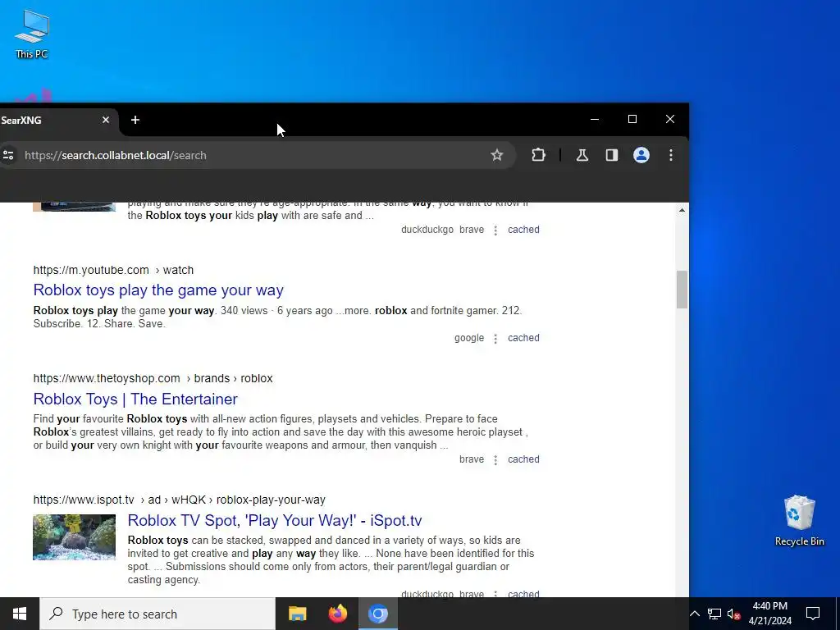Open cached link for YouTube result

[523, 338]
